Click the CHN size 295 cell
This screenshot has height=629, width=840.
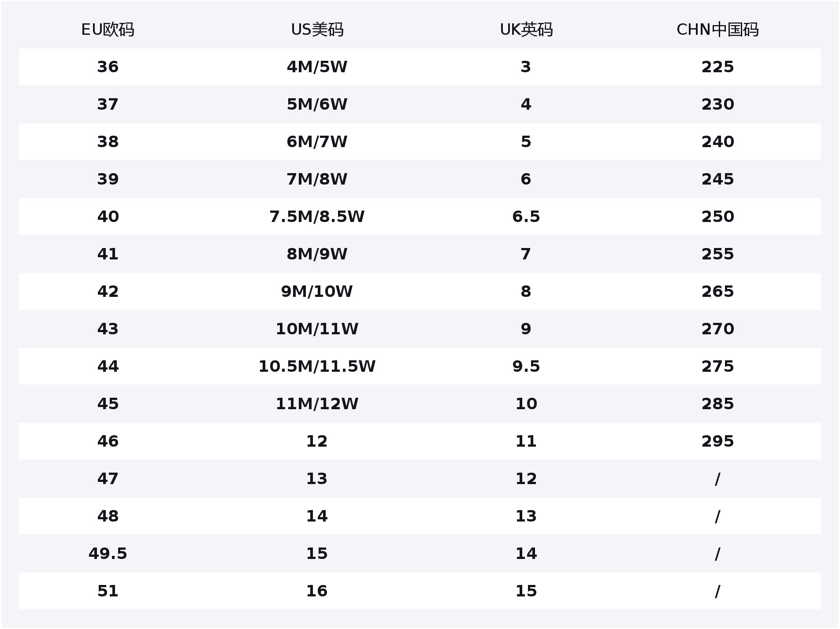717,441
